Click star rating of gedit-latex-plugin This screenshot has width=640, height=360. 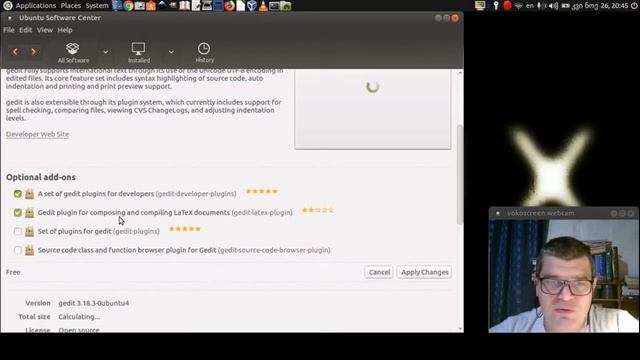tap(318, 210)
